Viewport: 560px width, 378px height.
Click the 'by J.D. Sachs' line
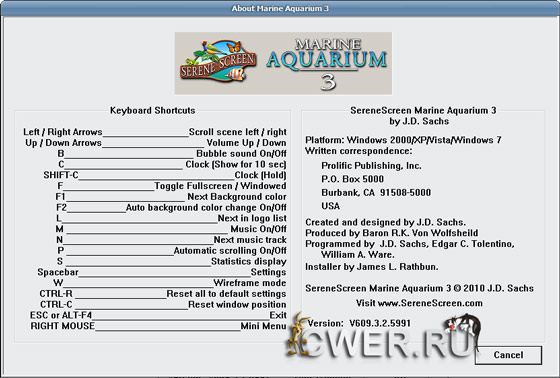tap(419, 121)
